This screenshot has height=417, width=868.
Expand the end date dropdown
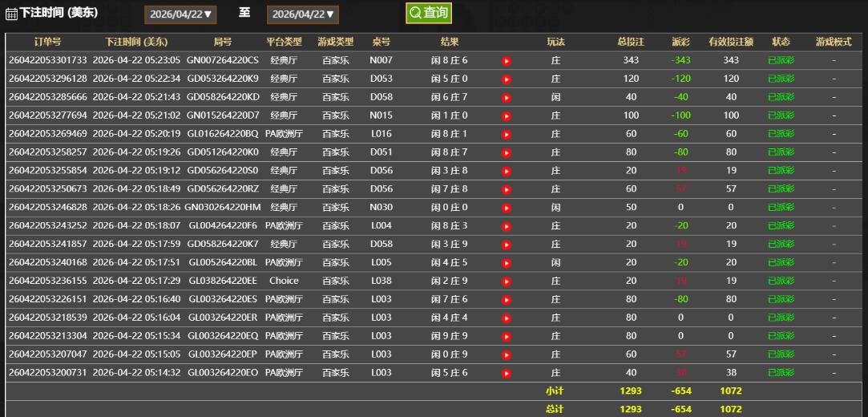coord(303,14)
